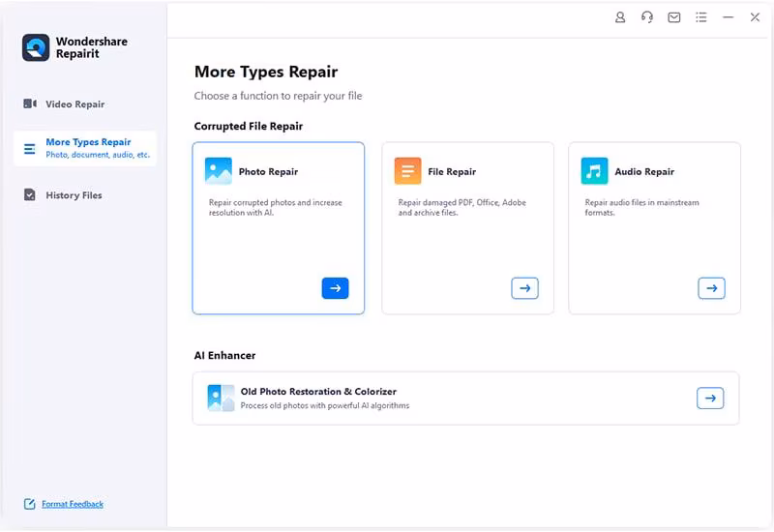Open the list menu icon
774x532 pixels.
click(700, 17)
